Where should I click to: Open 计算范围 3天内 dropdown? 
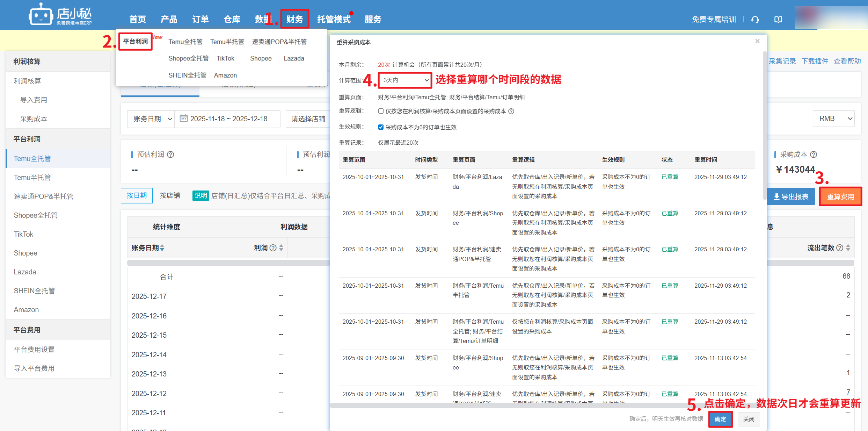tap(405, 80)
